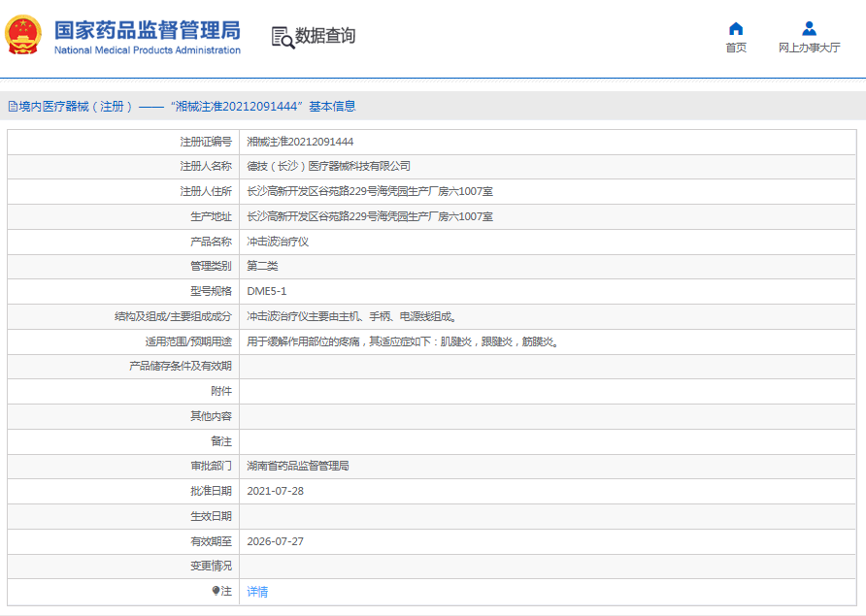Image resolution: width=866 pixels, height=616 pixels.
Task: Click approval date 2021-07-28
Action: [x=275, y=491]
